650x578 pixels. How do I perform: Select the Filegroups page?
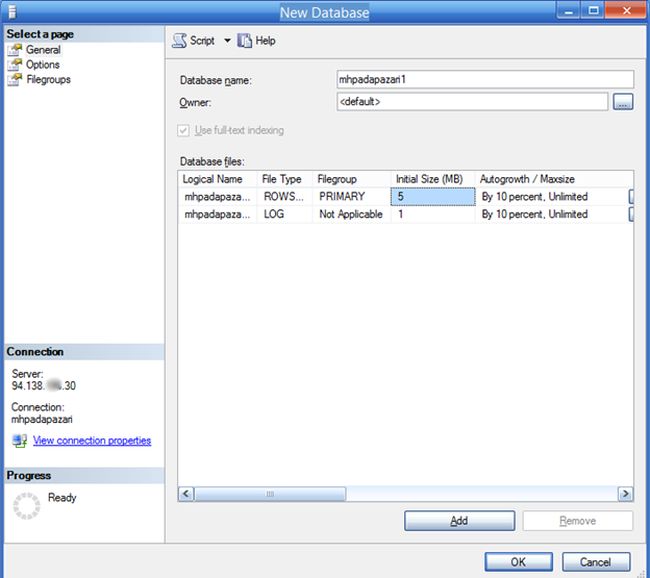(x=49, y=79)
